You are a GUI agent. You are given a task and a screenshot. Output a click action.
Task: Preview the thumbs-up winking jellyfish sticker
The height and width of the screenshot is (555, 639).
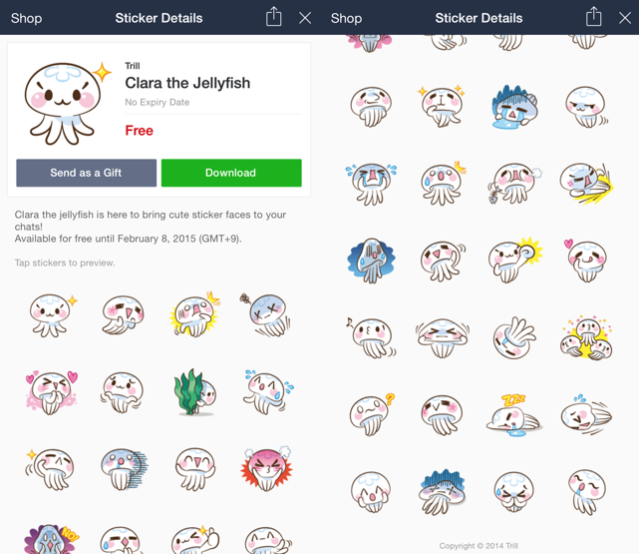click(195, 540)
